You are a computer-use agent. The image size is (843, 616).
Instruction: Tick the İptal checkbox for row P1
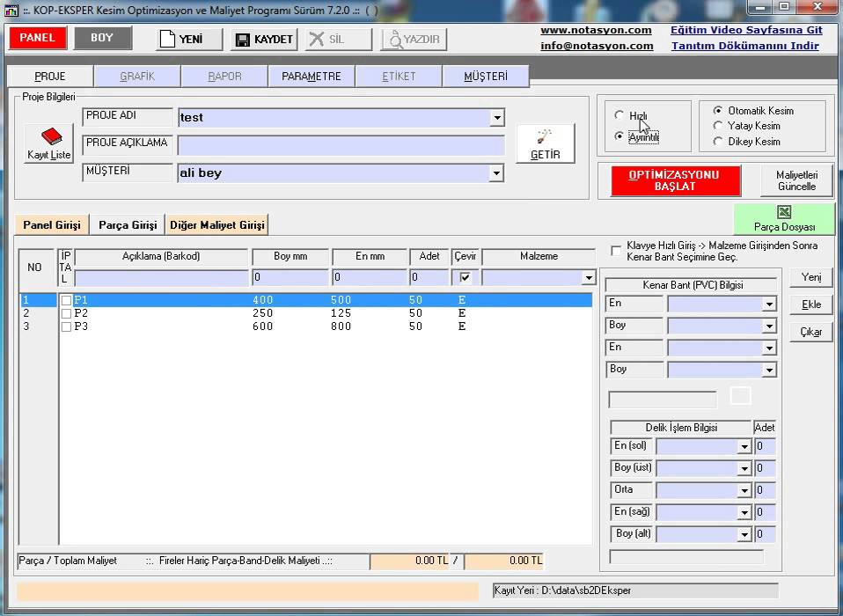pos(66,300)
